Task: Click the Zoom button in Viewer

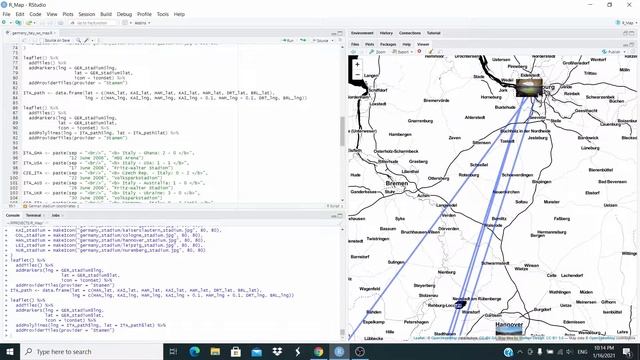Action: (377, 52)
